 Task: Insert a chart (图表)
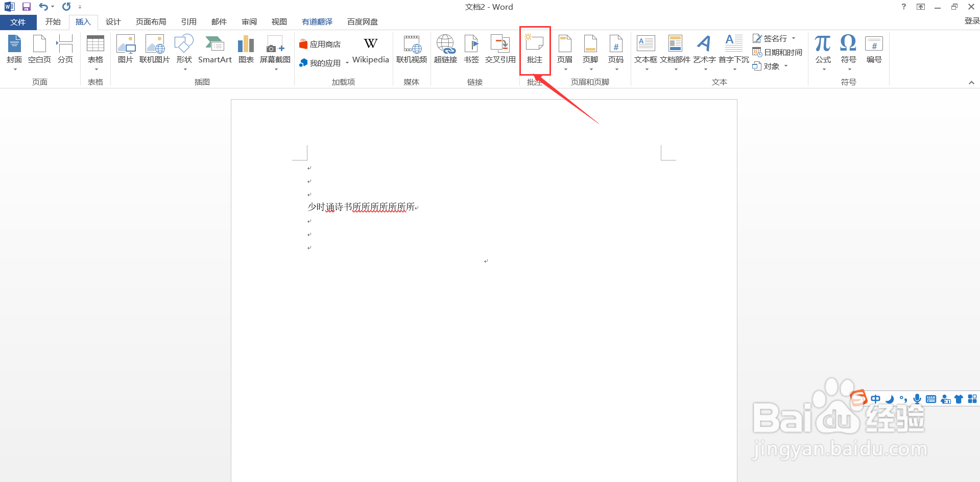(246, 50)
